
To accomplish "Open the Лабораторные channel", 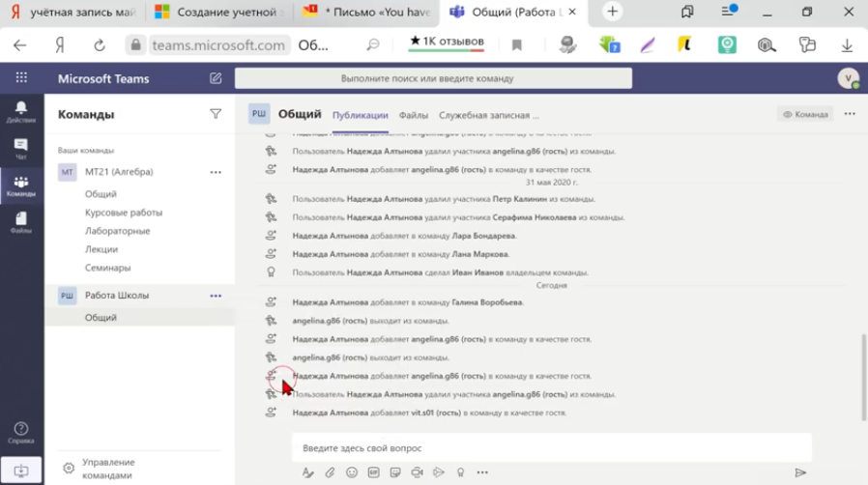I will [117, 231].
